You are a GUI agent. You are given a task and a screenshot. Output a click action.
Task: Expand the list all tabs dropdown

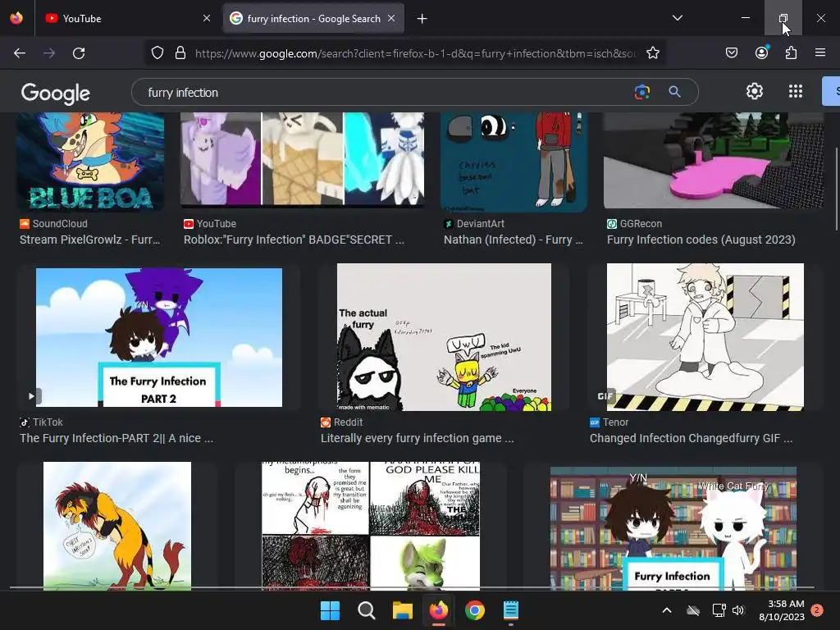click(x=677, y=18)
